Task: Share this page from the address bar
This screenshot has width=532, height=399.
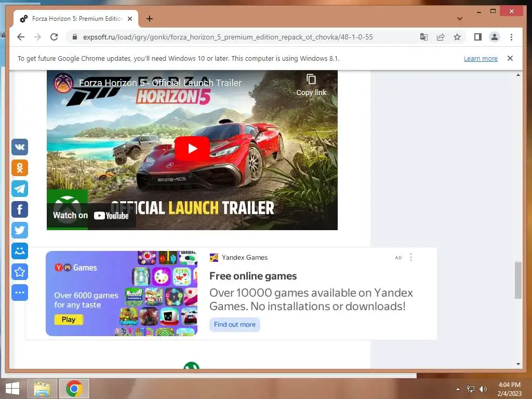Action: [441, 37]
